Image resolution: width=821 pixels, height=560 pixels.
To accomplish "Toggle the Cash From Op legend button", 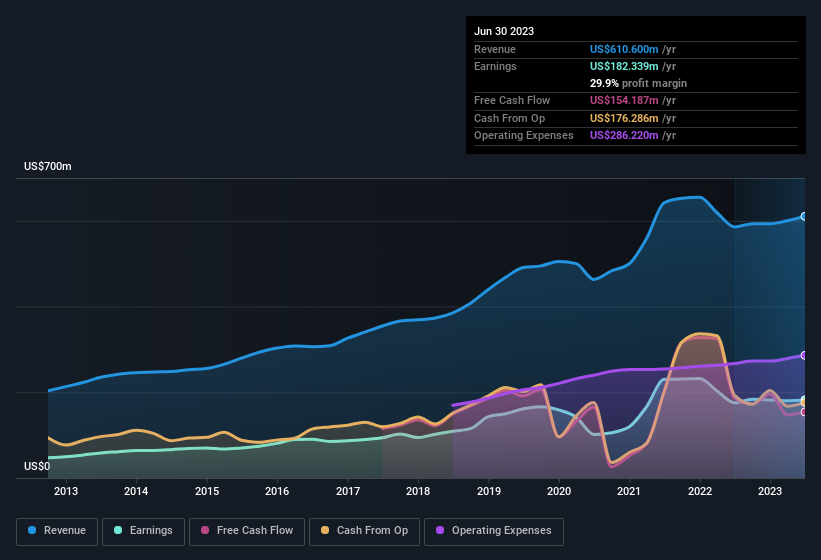I will click(x=364, y=531).
